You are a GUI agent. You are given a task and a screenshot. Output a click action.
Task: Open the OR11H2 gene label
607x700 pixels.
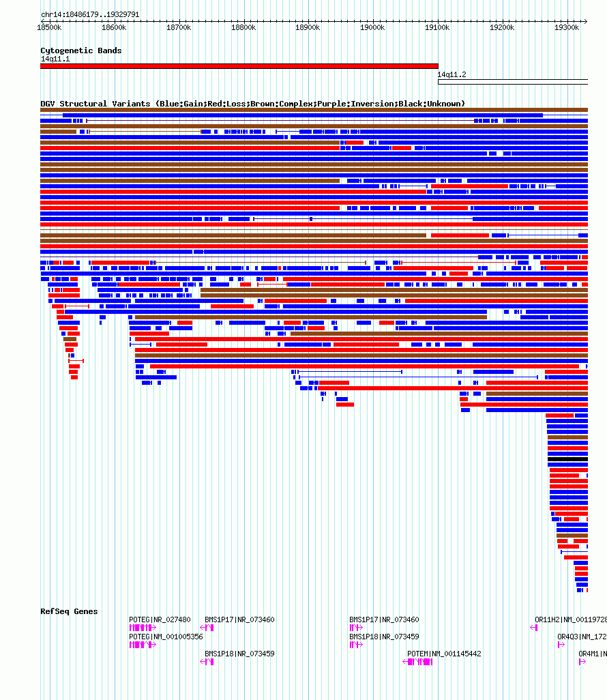(570, 619)
